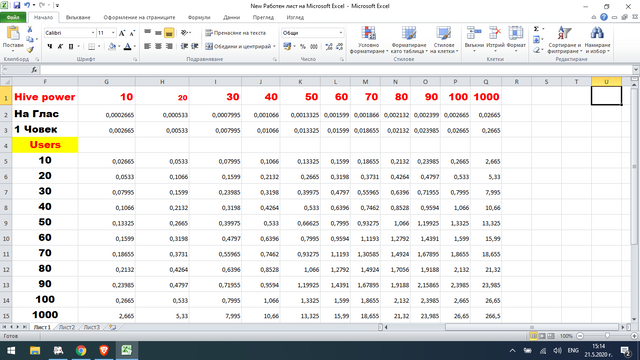Viewport: 640px width, 360px height.
Task: Open Намиране и избор binoculars
Action: tap(597, 40)
